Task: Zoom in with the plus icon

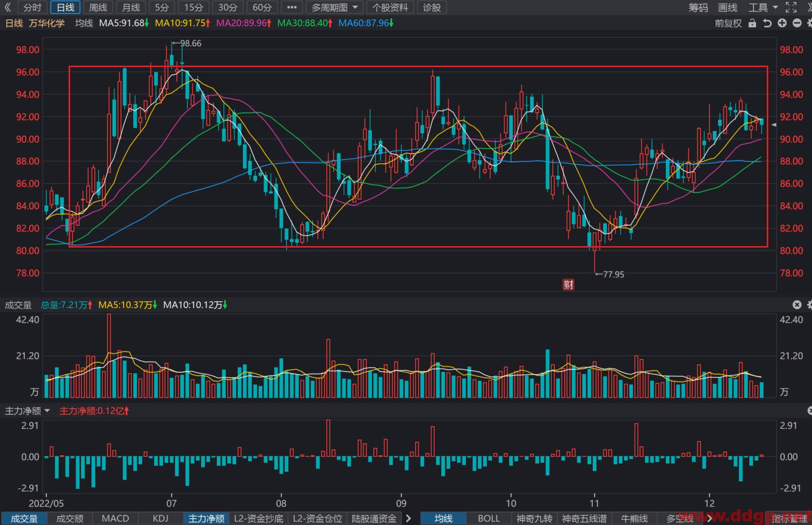Action: point(782,23)
